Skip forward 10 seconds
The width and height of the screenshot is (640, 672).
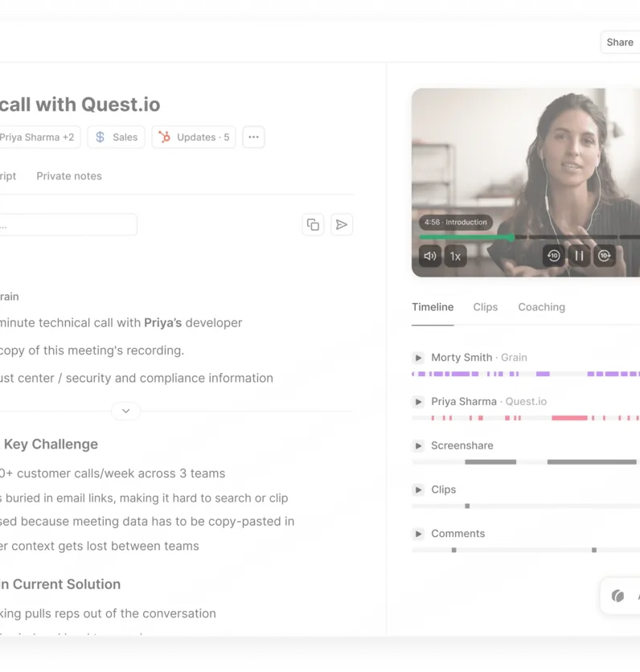click(x=604, y=256)
